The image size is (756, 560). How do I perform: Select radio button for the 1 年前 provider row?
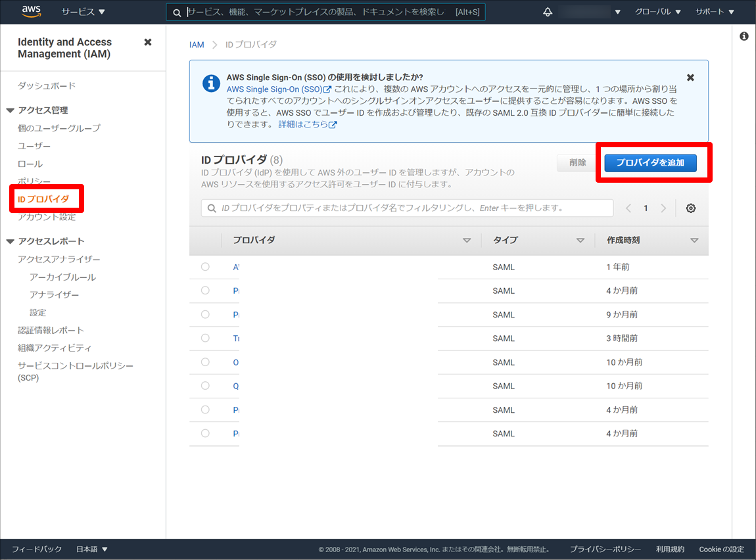[205, 266]
